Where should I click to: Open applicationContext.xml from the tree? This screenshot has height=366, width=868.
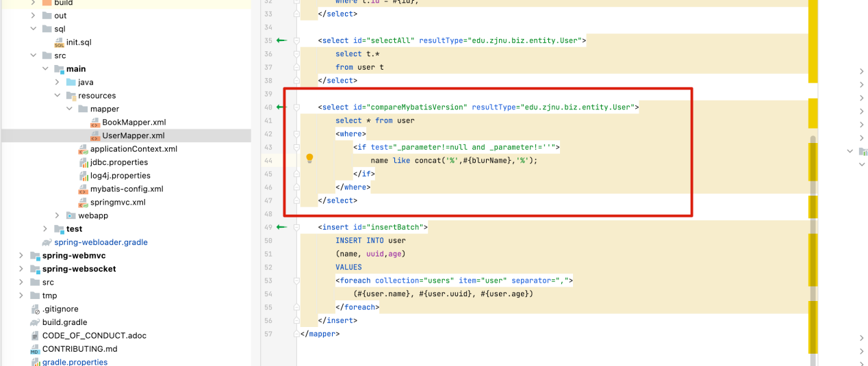coord(133,149)
